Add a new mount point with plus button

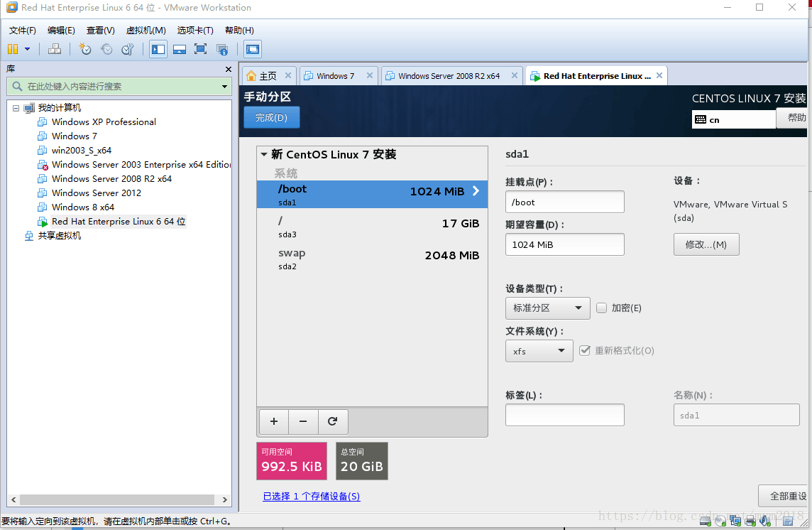[274, 421]
